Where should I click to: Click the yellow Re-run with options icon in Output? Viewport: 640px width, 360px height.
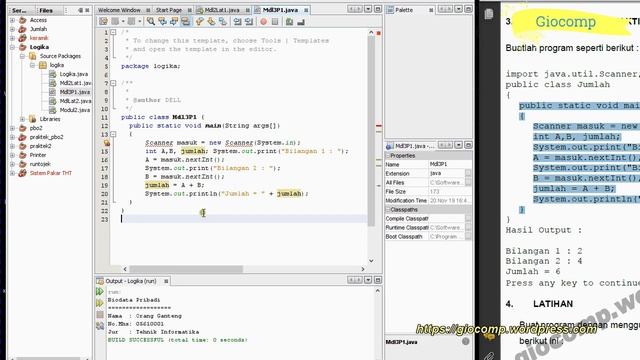tap(100, 303)
